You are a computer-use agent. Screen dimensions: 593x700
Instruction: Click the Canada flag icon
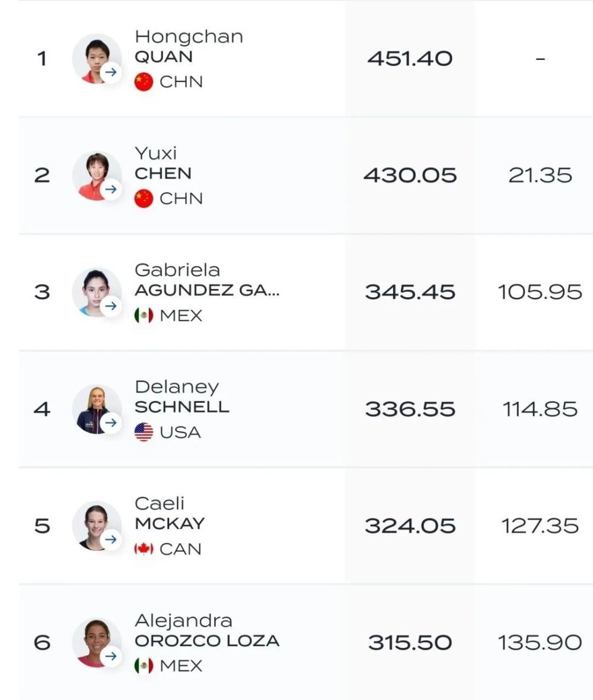click(x=144, y=549)
